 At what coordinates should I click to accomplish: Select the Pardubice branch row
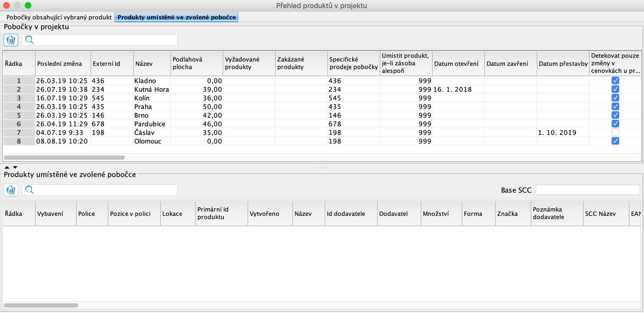click(149, 124)
